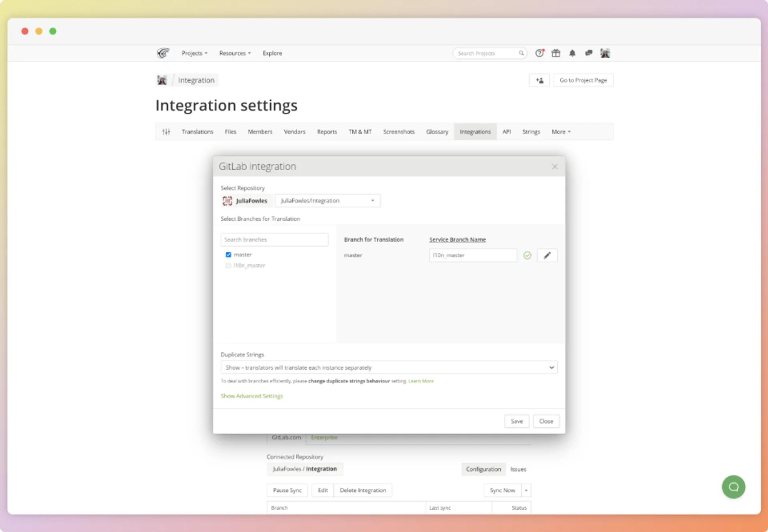Viewport: 768px width, 532px height.
Task: Click the 'Status' column header
Action: [519, 508]
